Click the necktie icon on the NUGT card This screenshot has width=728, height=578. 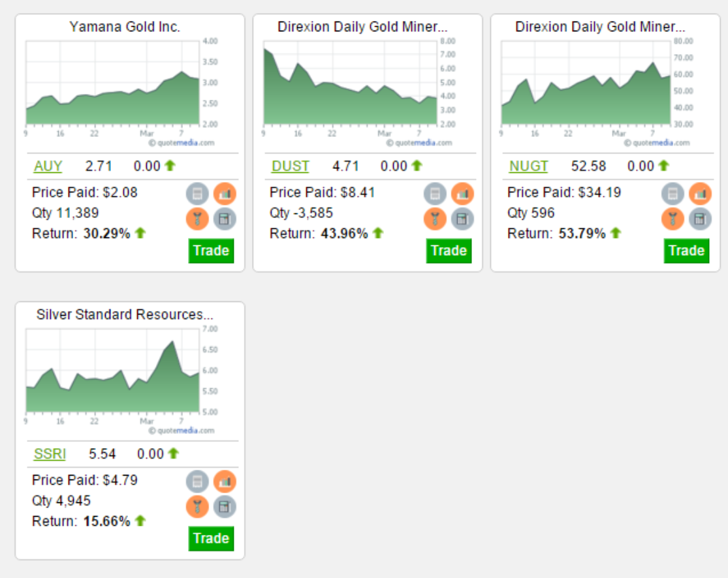tap(673, 219)
